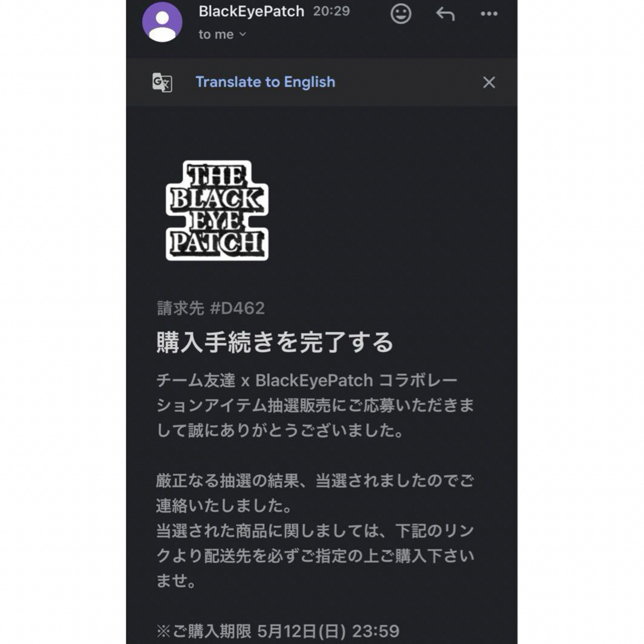Viewport: 644px width, 644px height.
Task: Open the sender's purple profile avatar
Action: (162, 22)
